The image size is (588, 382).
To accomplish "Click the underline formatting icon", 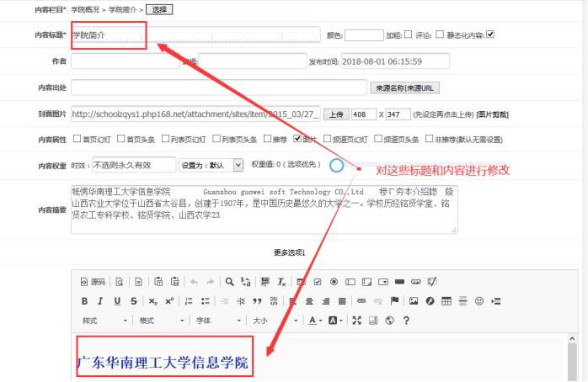I will (x=116, y=301).
